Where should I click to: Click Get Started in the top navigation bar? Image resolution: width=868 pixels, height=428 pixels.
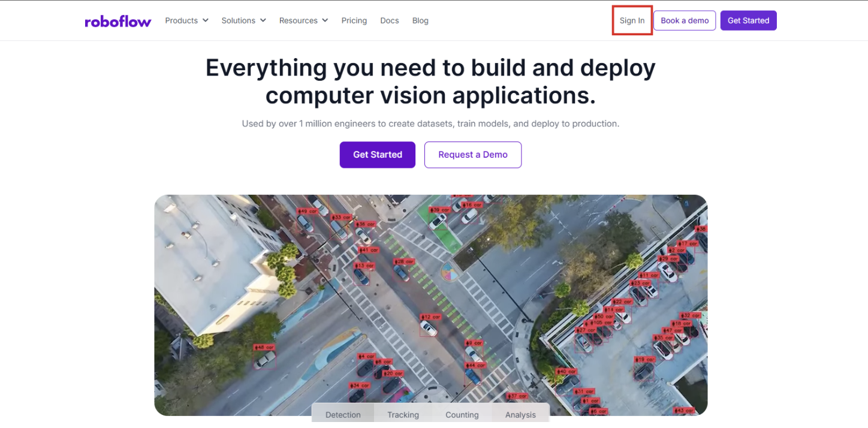tap(748, 20)
